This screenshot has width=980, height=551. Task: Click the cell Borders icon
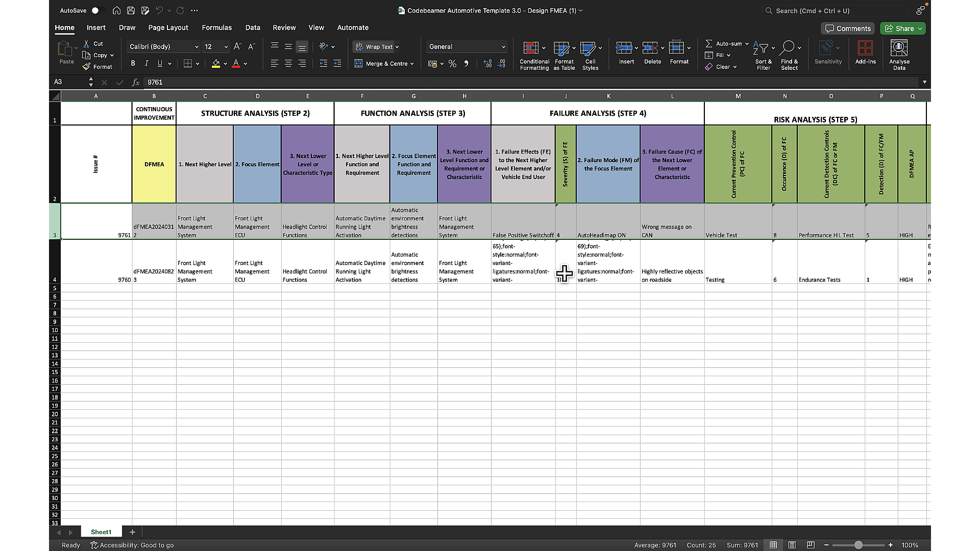click(x=188, y=63)
